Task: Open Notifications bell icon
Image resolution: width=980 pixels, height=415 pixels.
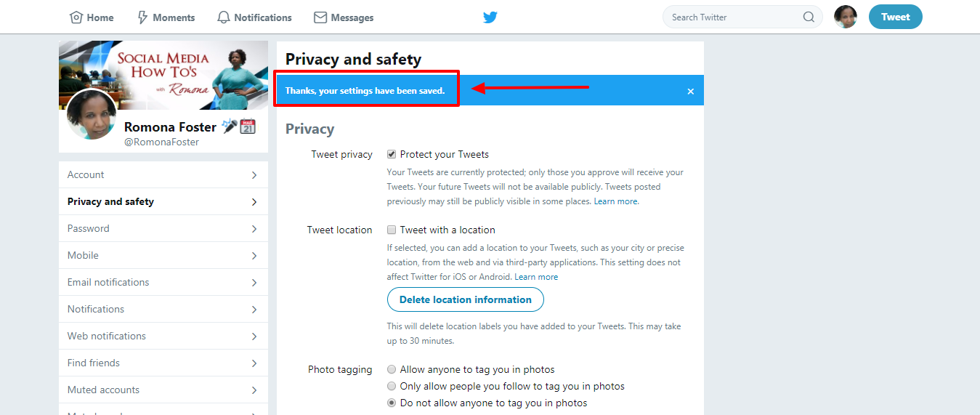Action: click(x=224, y=17)
